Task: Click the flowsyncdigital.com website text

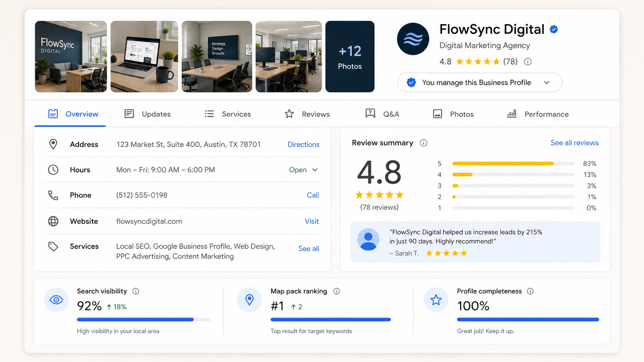Action: (149, 222)
